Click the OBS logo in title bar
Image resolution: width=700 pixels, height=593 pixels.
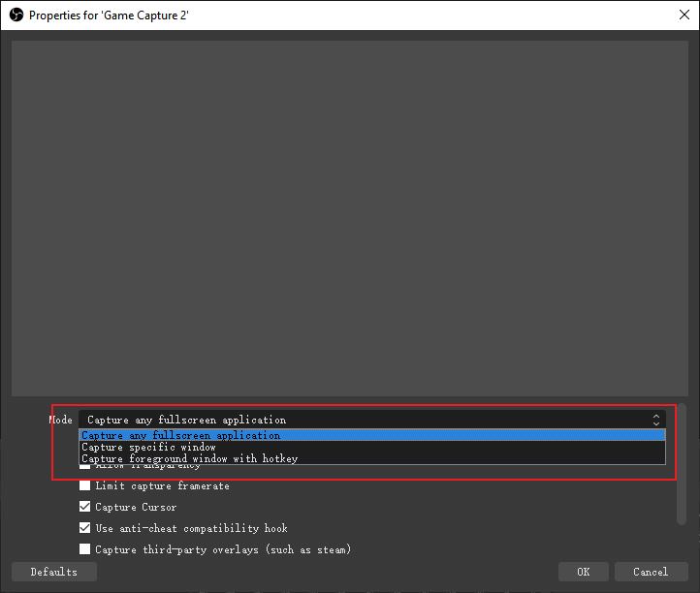point(16,16)
